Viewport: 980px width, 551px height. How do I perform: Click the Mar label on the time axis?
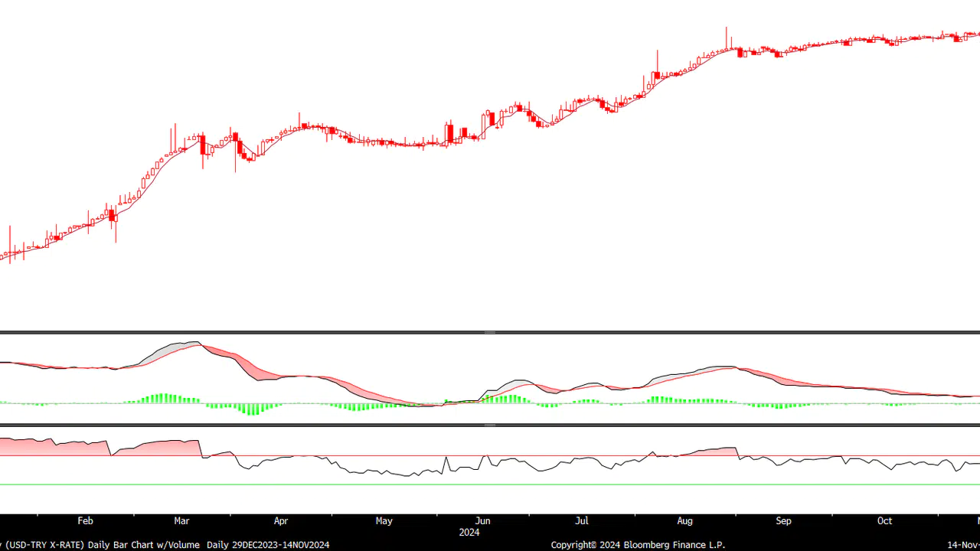[x=181, y=521]
